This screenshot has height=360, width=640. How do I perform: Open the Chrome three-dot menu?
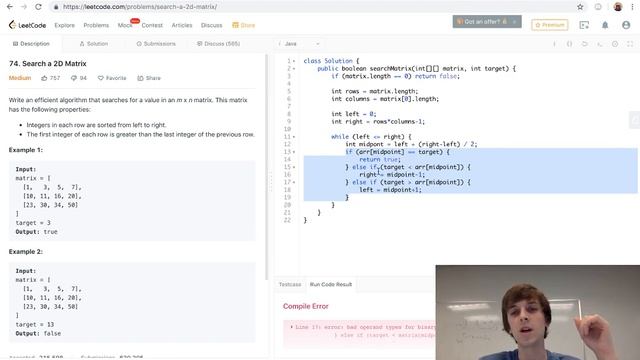[x=632, y=7]
